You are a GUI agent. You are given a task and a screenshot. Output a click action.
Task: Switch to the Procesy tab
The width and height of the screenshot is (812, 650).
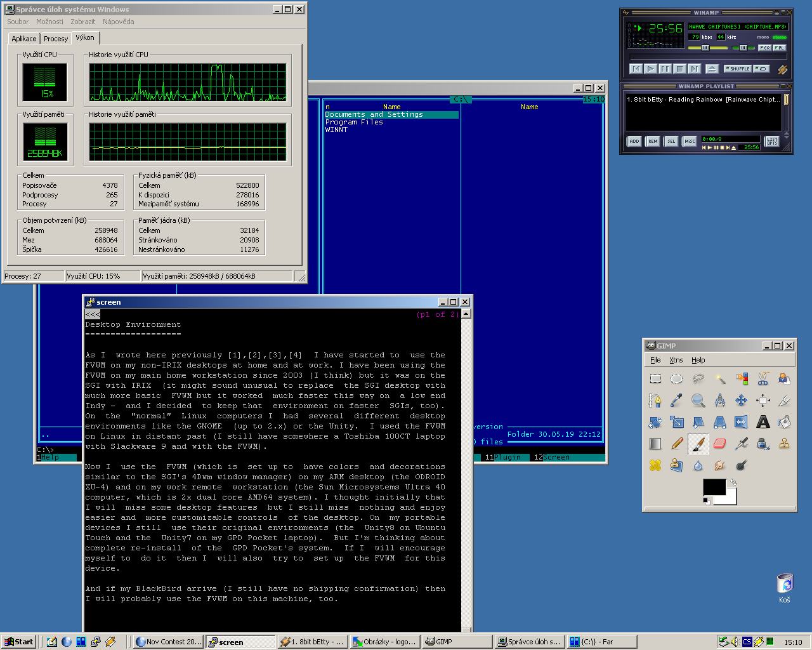click(x=56, y=39)
